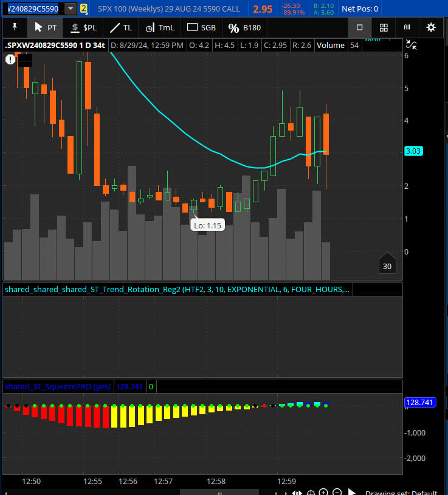Click the volume value 54

click(x=354, y=45)
